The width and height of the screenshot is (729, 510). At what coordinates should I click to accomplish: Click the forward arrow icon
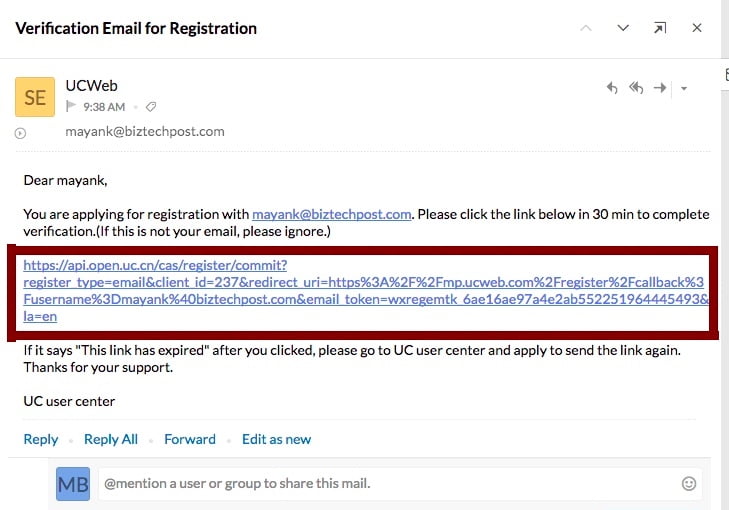coord(660,88)
